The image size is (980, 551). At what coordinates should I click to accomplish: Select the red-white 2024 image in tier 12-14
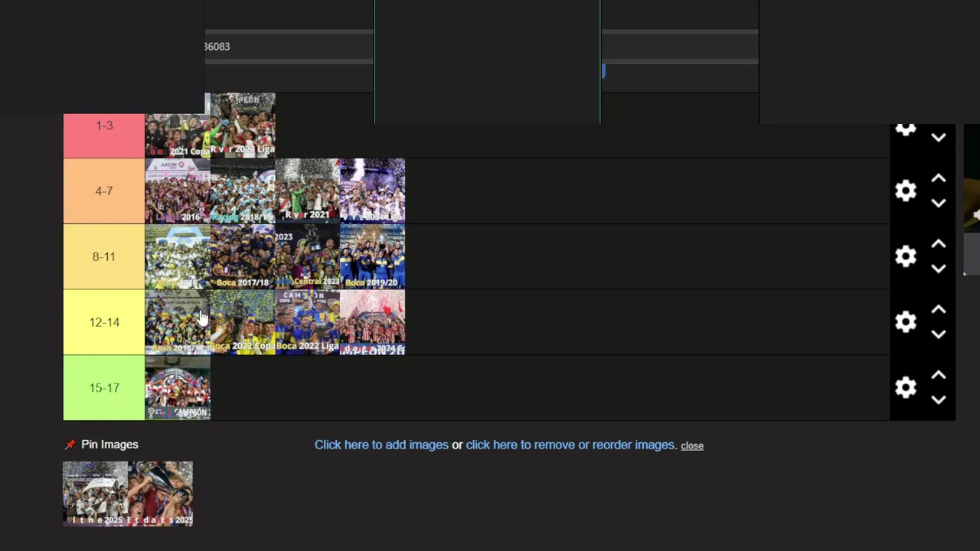coord(372,322)
